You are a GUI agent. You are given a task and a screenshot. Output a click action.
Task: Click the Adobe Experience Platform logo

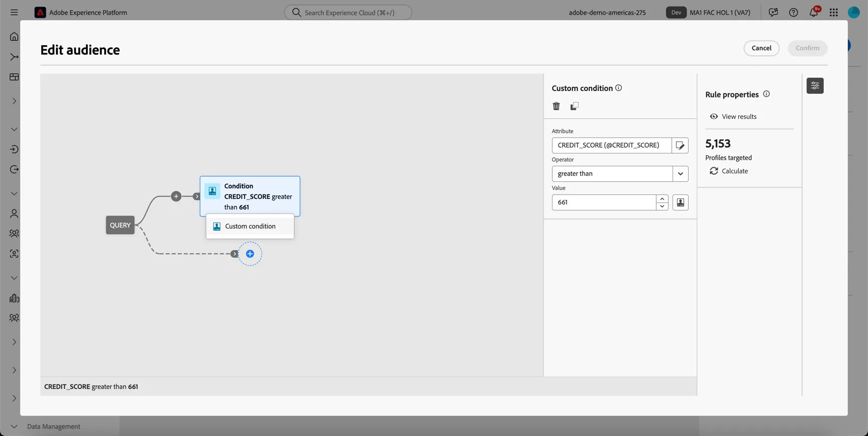pyautogui.click(x=40, y=13)
